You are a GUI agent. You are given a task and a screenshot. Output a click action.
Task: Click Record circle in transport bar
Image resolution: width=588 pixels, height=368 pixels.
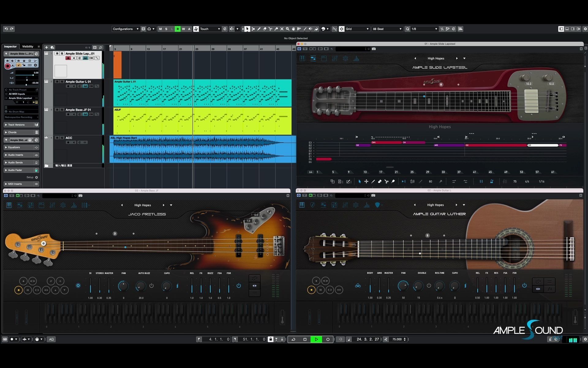[328, 339]
